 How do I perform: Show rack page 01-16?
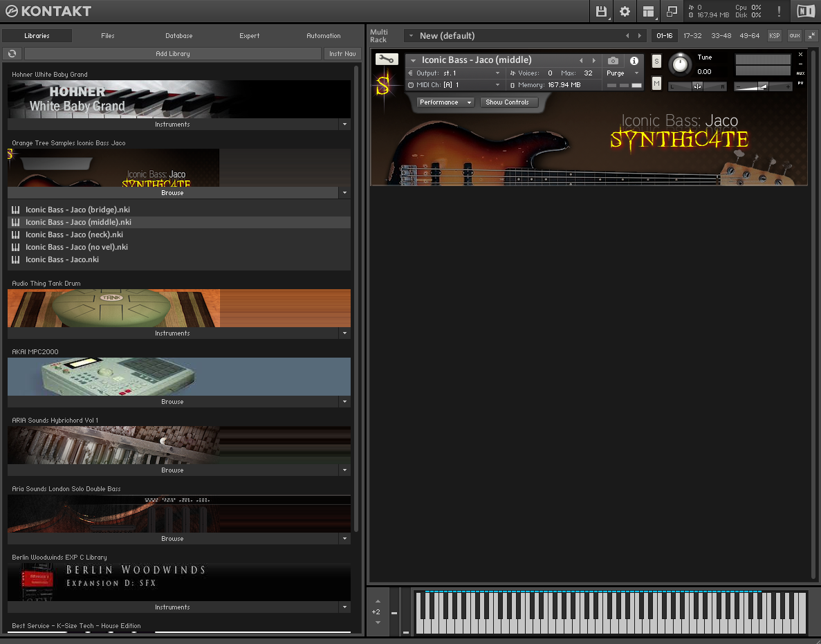click(665, 35)
